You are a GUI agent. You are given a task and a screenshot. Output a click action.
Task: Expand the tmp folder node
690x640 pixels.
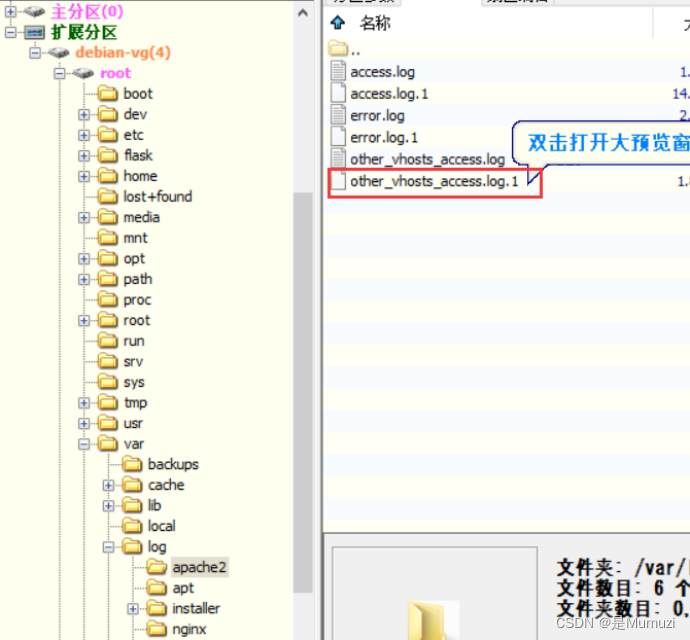tap(84, 402)
